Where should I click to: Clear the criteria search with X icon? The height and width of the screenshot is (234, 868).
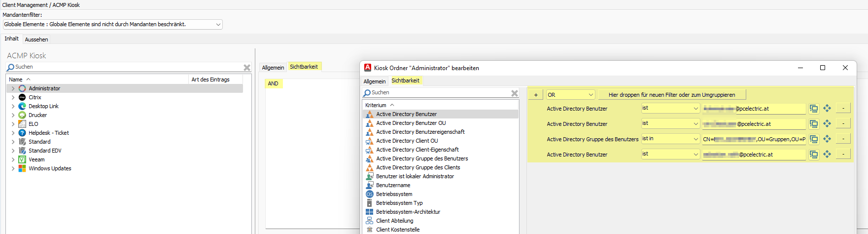point(515,93)
